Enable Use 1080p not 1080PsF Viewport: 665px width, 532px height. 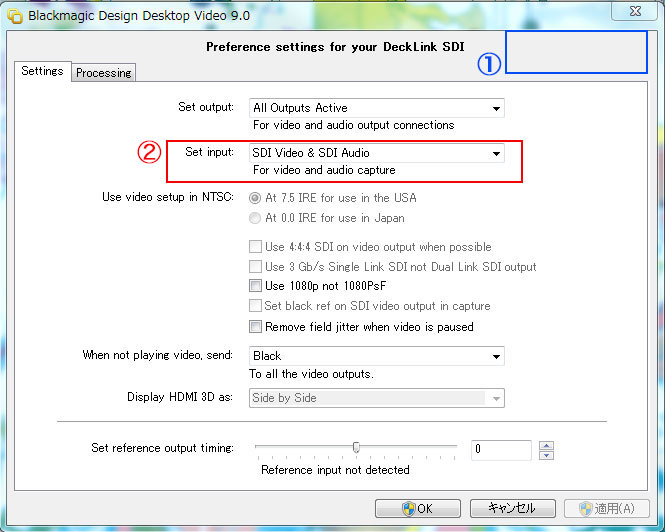[255, 286]
